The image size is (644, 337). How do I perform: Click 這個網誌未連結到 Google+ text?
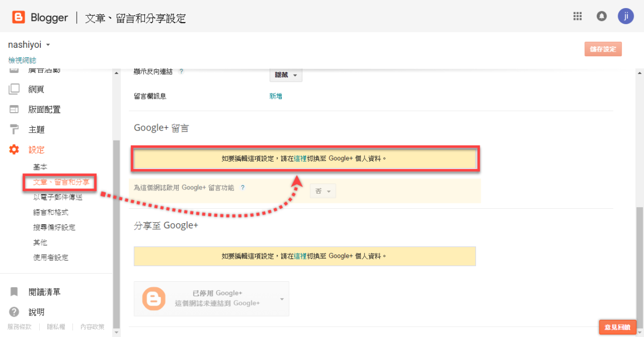[x=217, y=303]
